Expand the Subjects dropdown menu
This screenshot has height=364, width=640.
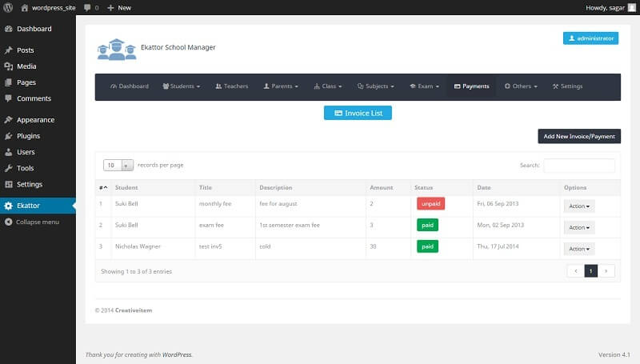[376, 86]
